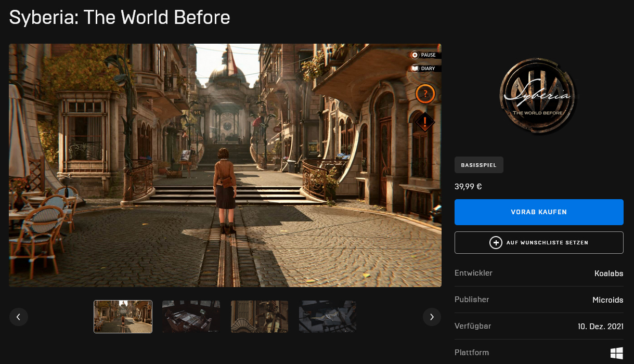Add game via AUF WUNSCHLISTE SETZEN button
Image resolution: width=634 pixels, height=364 pixels.
coord(539,242)
